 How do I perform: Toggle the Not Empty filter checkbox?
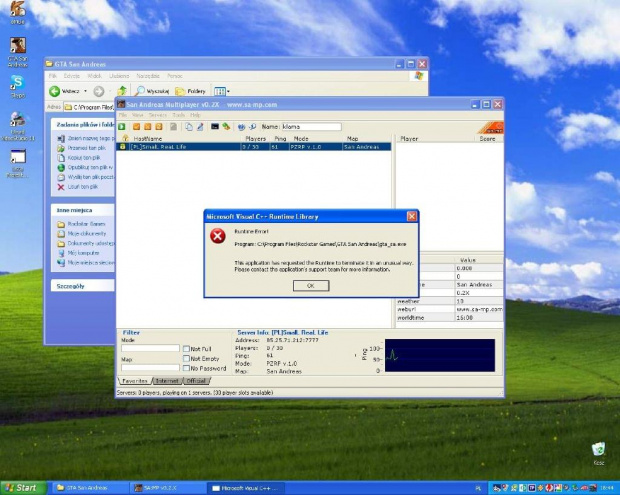tap(186, 359)
